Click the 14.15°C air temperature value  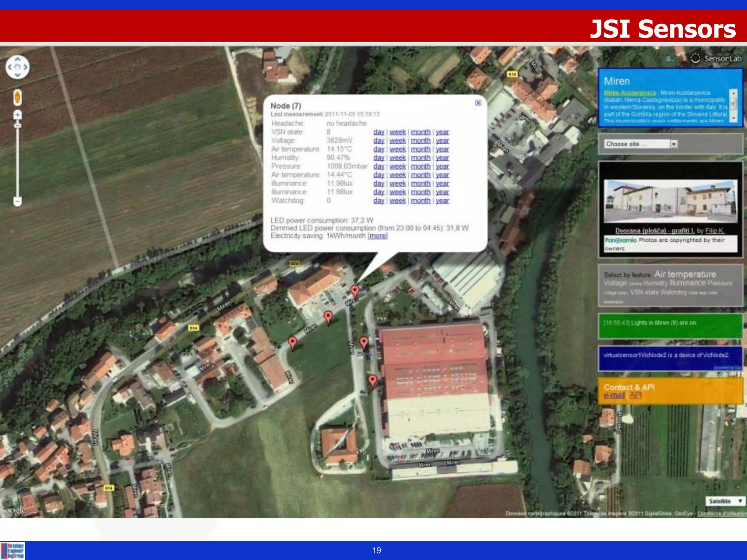(339, 149)
